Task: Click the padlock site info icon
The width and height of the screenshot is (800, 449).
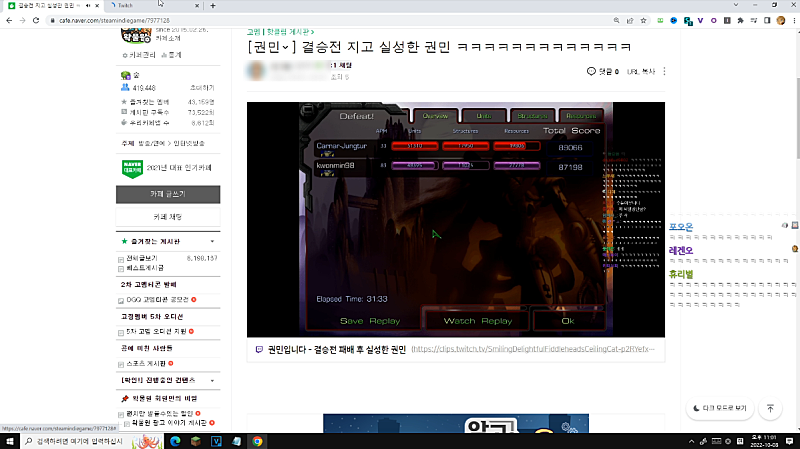Action: coord(52,20)
